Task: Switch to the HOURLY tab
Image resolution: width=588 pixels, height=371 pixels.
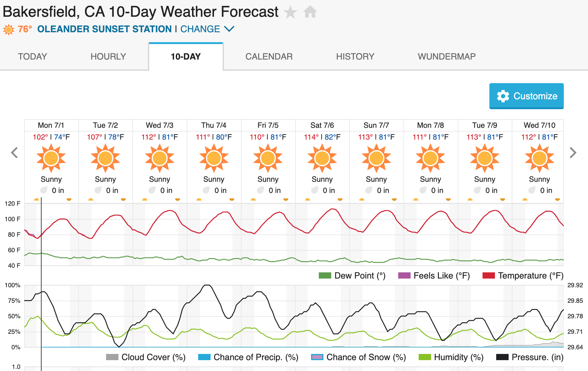Action: pos(108,56)
